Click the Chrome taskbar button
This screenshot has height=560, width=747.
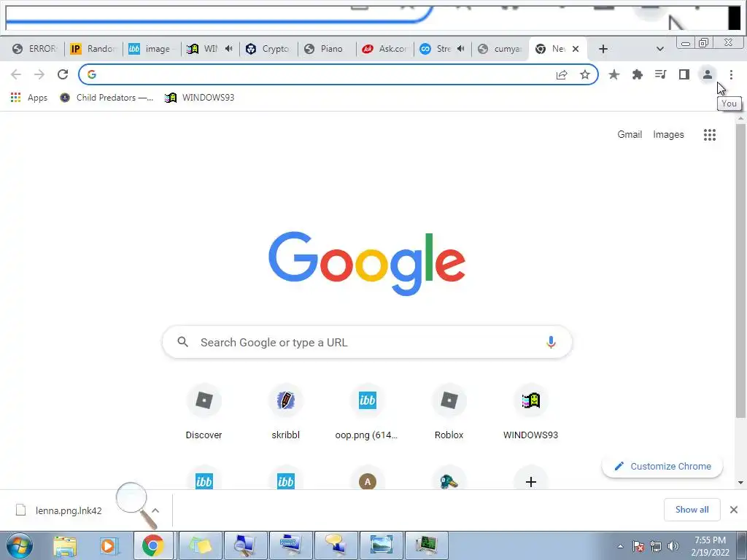pos(153,546)
